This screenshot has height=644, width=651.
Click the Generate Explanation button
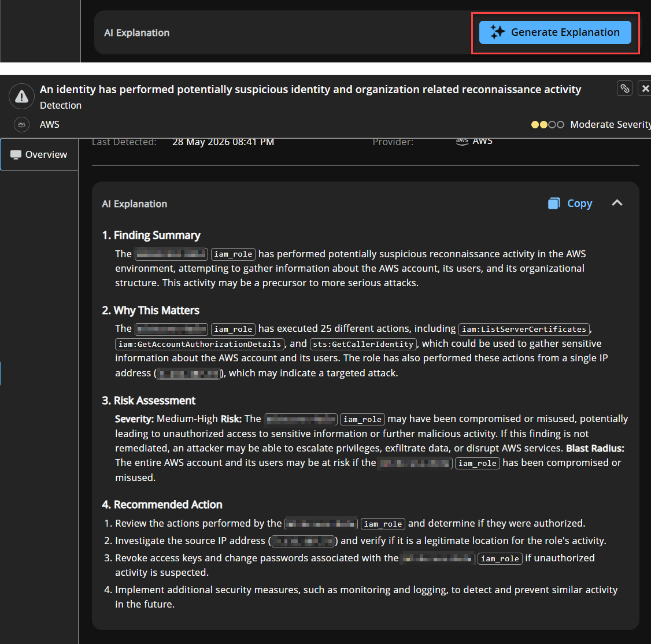click(554, 32)
